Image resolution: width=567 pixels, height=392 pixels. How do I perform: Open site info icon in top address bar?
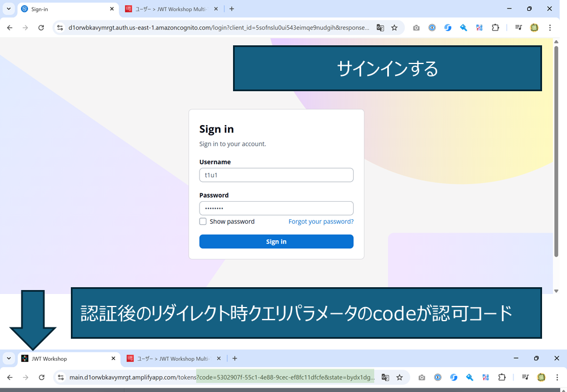(60, 27)
